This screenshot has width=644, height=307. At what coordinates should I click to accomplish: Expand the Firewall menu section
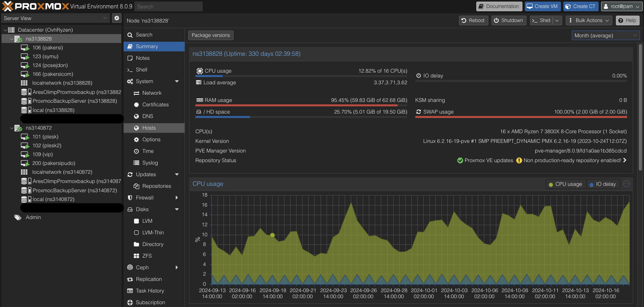[x=177, y=198]
